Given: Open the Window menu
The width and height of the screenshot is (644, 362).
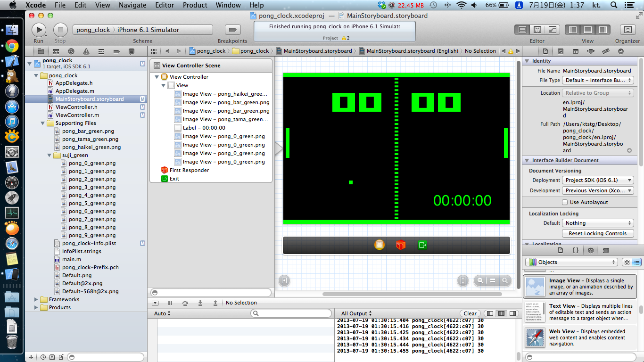Looking at the screenshot, I should coord(228,5).
